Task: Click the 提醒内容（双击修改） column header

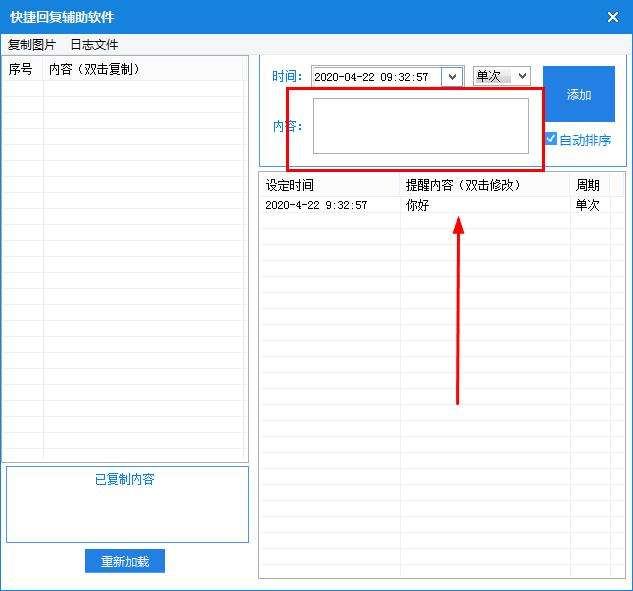Action: point(484,185)
